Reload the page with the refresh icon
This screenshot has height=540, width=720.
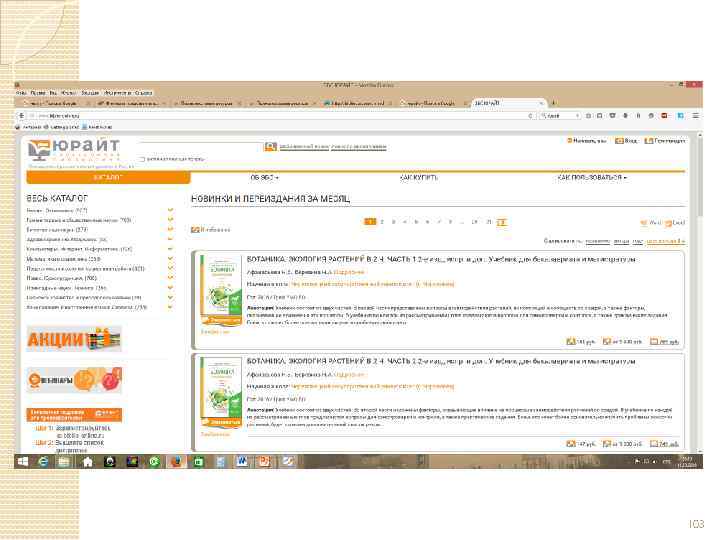tap(530, 116)
